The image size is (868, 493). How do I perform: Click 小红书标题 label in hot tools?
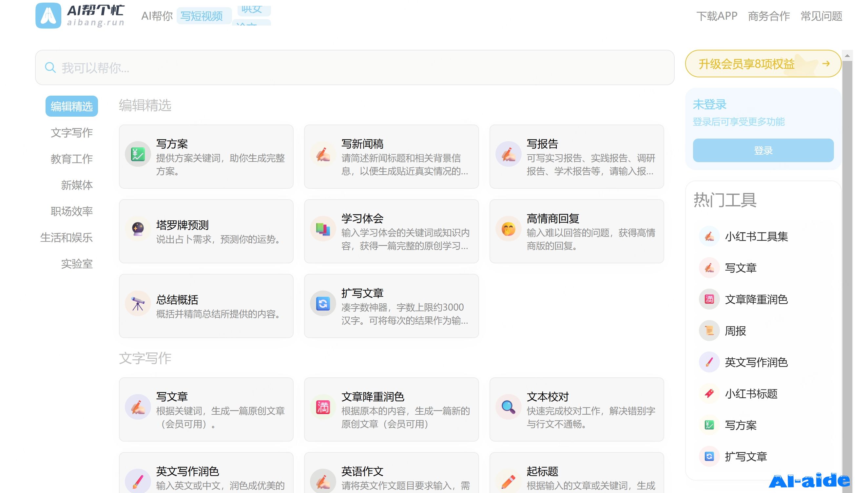[751, 393]
